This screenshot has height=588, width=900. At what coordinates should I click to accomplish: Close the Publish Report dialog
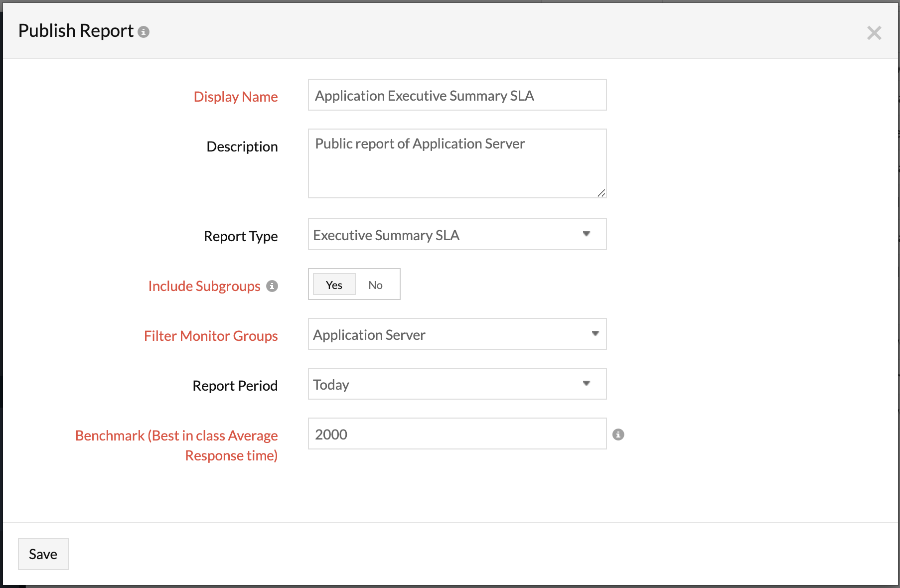point(874,33)
